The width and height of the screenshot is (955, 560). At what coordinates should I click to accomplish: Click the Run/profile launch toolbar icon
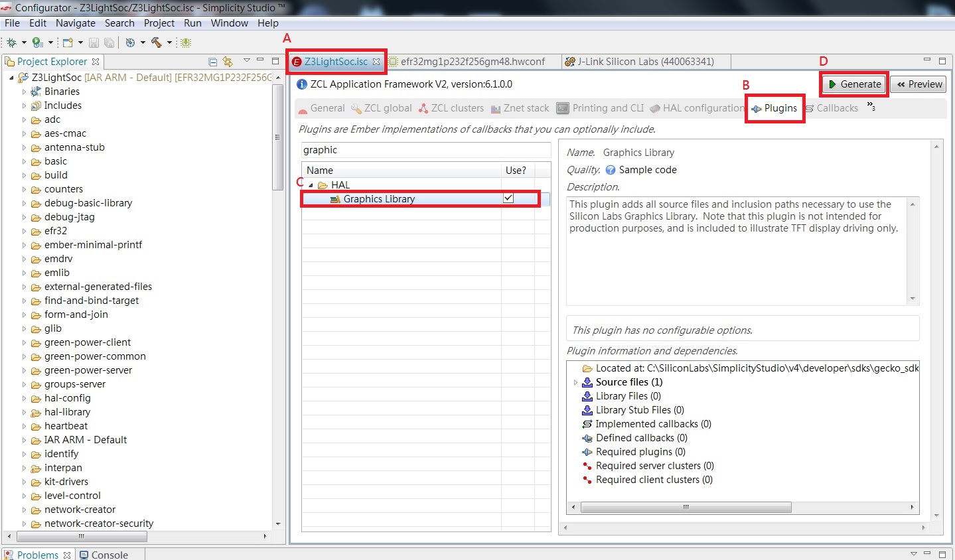tap(37, 42)
